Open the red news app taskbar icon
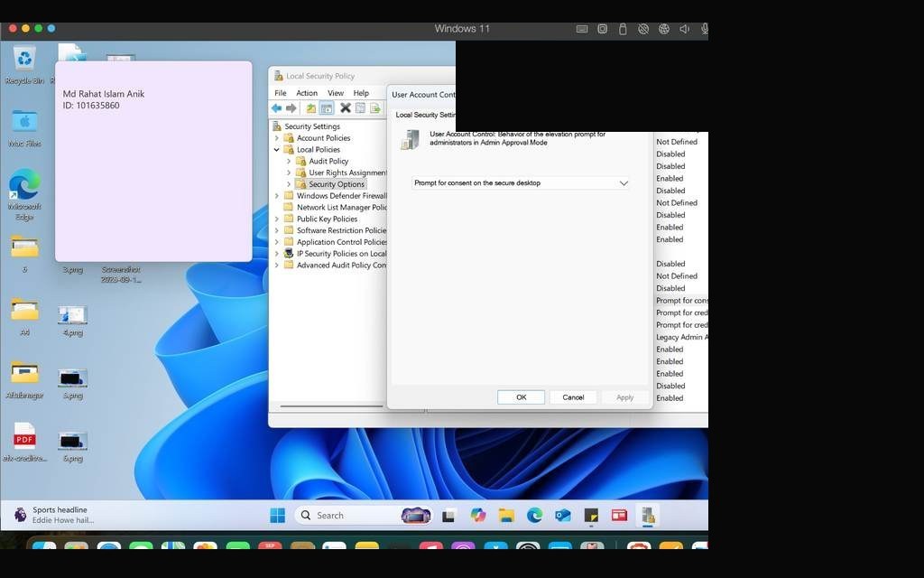The width and height of the screenshot is (924, 578). 619,516
